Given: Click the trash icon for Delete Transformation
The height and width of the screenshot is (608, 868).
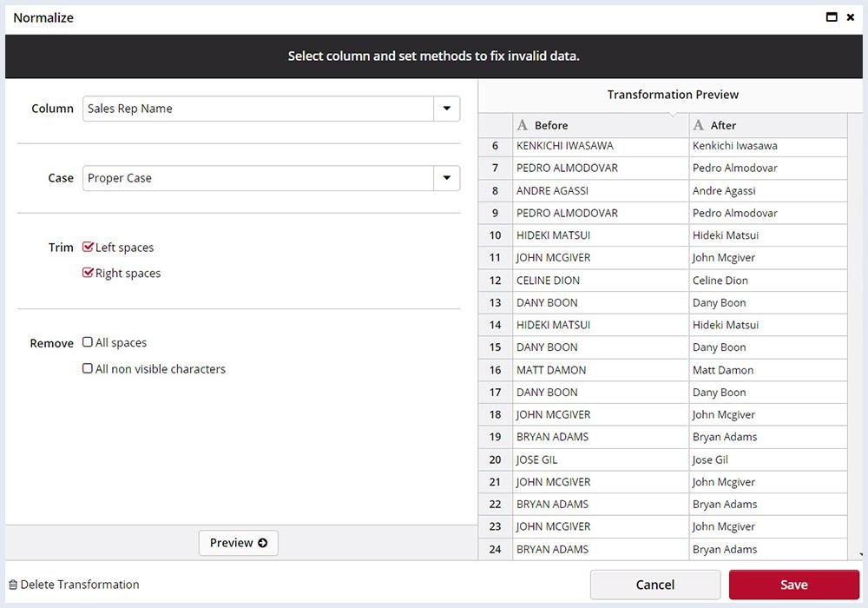Looking at the screenshot, I should (x=12, y=585).
